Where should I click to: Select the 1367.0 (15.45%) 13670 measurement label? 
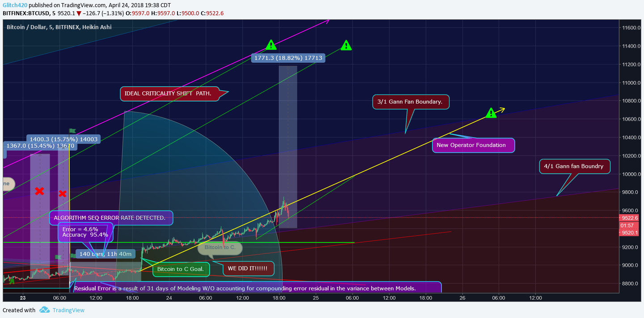(41, 146)
